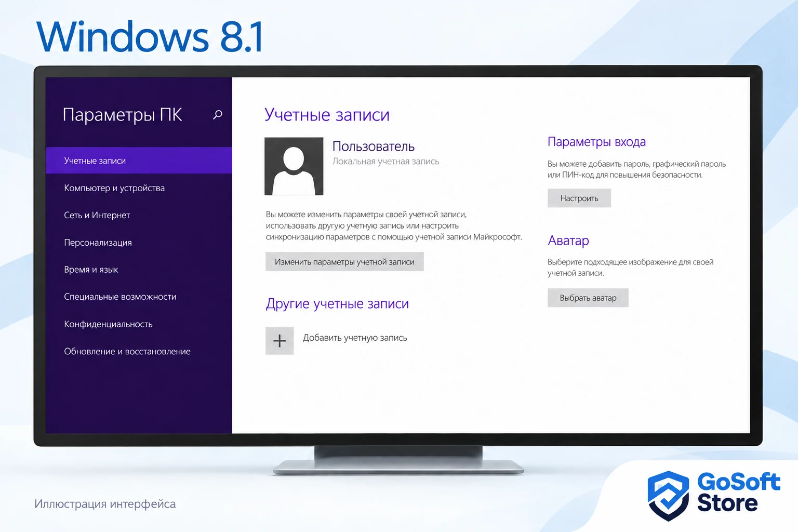The height and width of the screenshot is (532, 798).
Task: Click the user avatar silhouette picture
Action: pyautogui.click(x=294, y=166)
